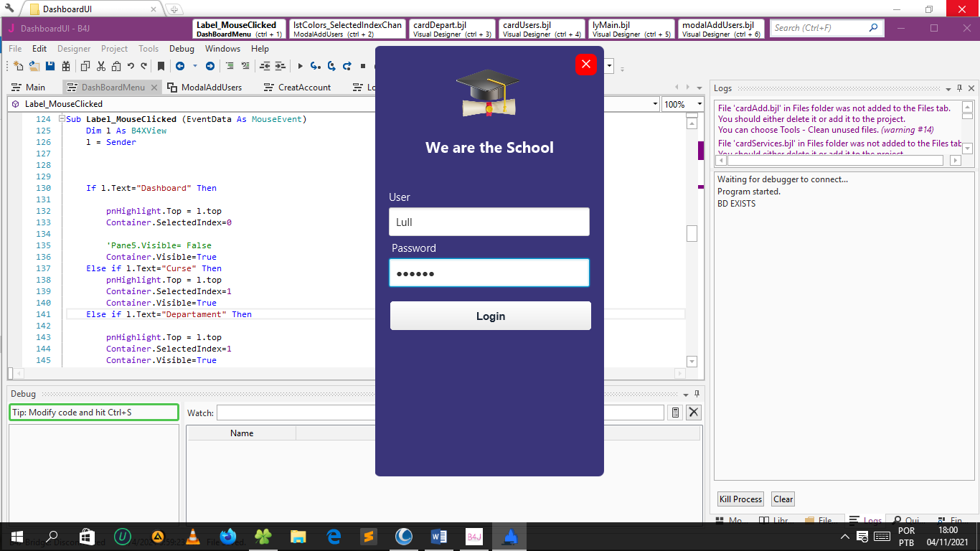Viewport: 980px width, 551px height.
Task: Click the Logs warnings horizontal scrollbar
Action: click(x=835, y=161)
